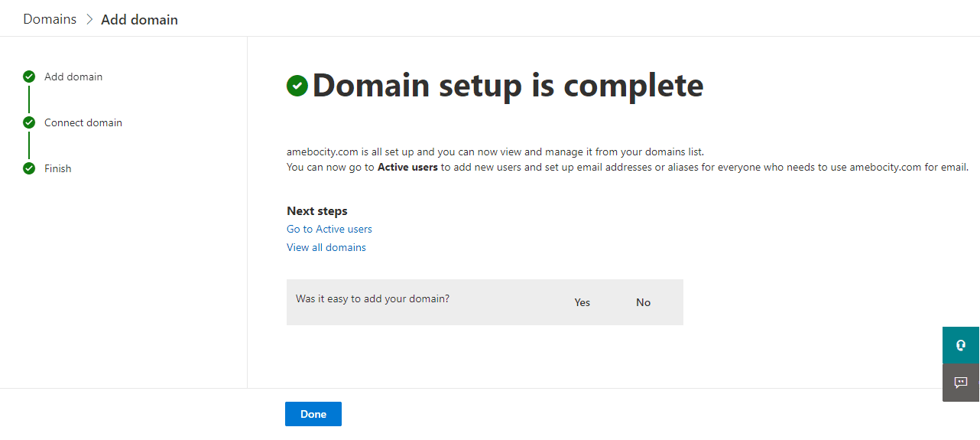Screen dimensions: 980x440
Task: Click the breadcrumb chevron separator
Action: (89, 20)
